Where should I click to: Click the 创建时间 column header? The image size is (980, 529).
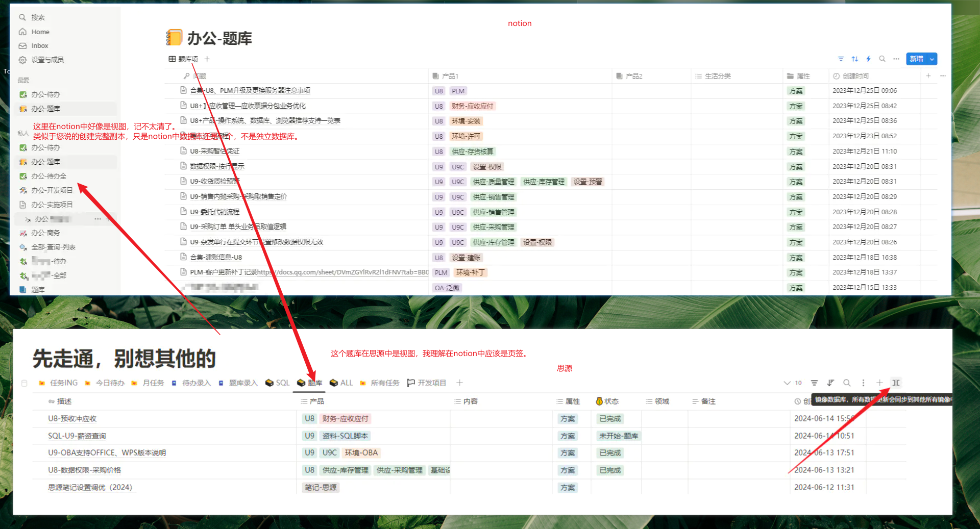point(851,76)
